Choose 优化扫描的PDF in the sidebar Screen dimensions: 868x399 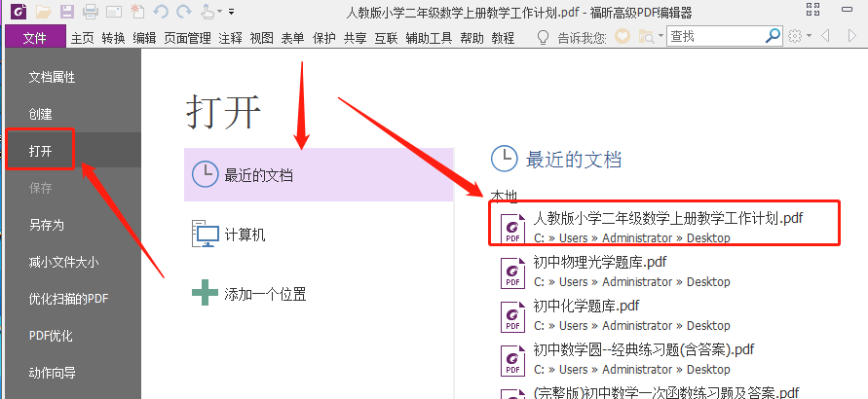click(72, 299)
